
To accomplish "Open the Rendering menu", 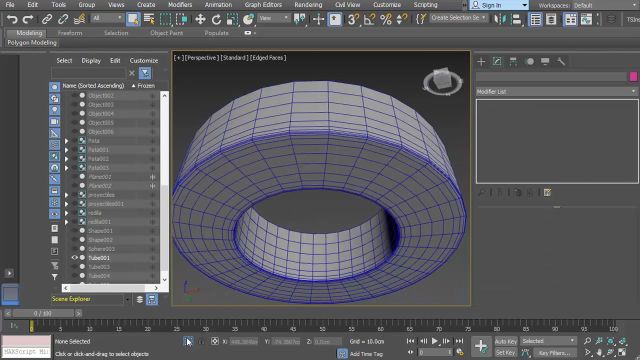I will click(308, 5).
